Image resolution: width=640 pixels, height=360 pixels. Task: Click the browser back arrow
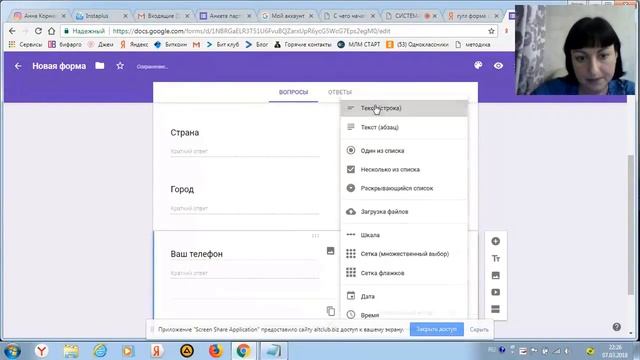coord(12,31)
